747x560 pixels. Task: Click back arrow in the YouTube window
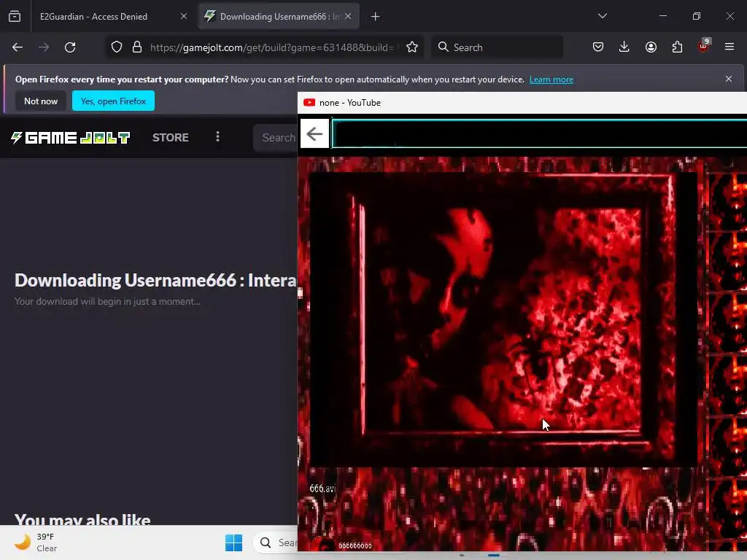314,134
